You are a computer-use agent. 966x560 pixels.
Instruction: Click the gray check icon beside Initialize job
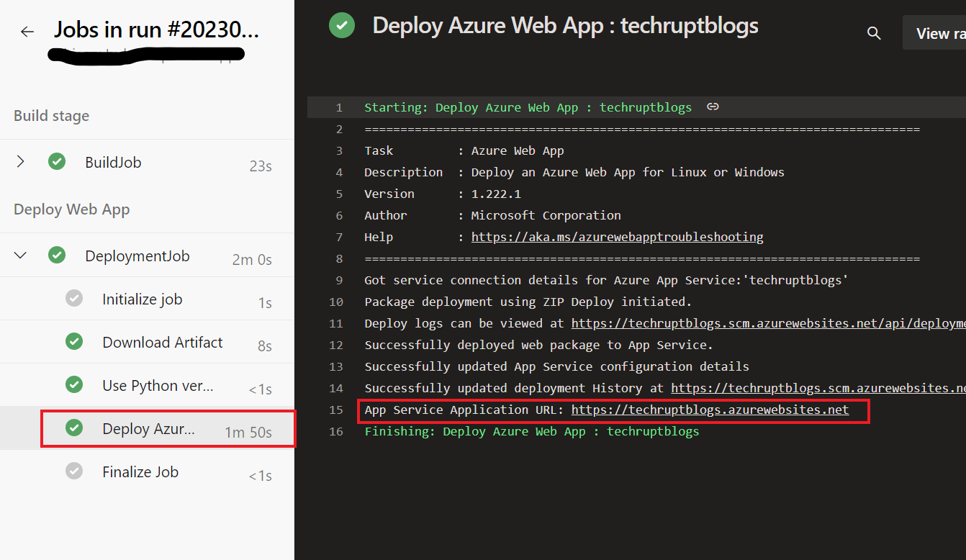coord(74,298)
